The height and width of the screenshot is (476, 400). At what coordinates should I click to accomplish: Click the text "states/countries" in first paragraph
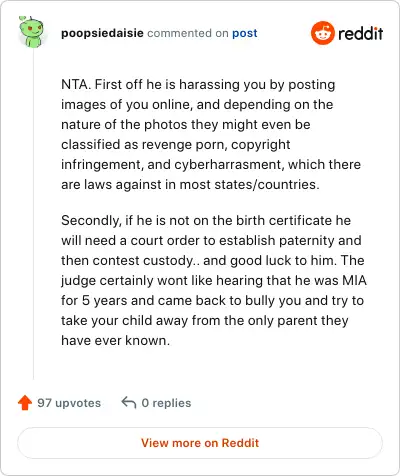(267, 184)
